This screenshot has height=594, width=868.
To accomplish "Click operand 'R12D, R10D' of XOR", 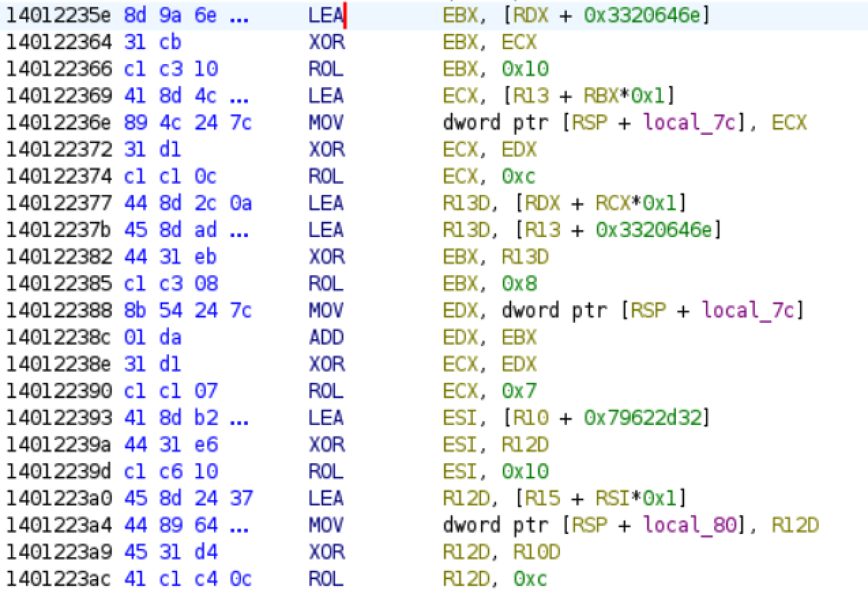I will point(501,551).
